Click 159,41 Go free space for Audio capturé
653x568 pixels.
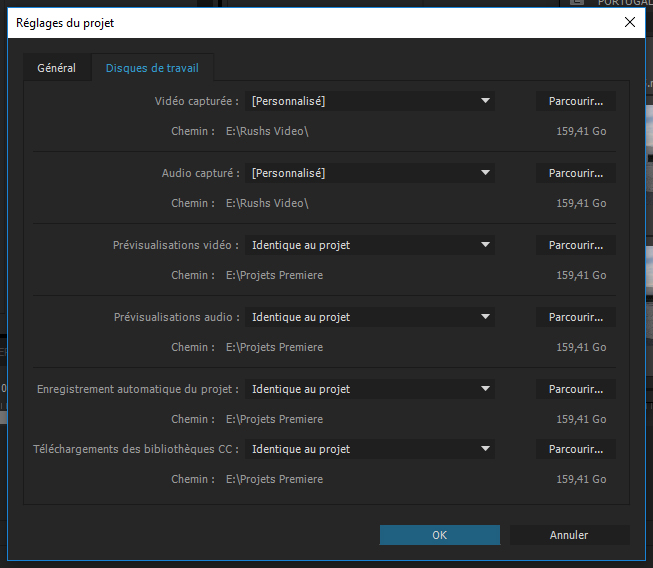[x=581, y=203]
